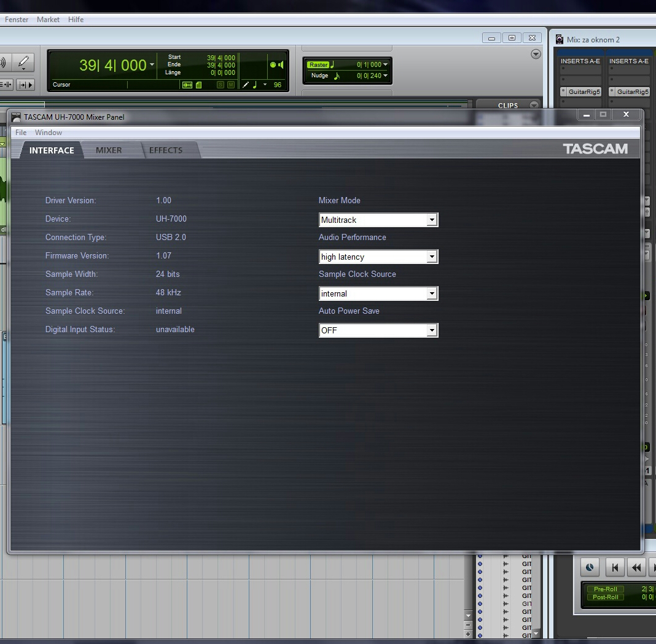Click the MIDI connector icon in the counter display
Screen dimensions: 656x644
coord(273,65)
